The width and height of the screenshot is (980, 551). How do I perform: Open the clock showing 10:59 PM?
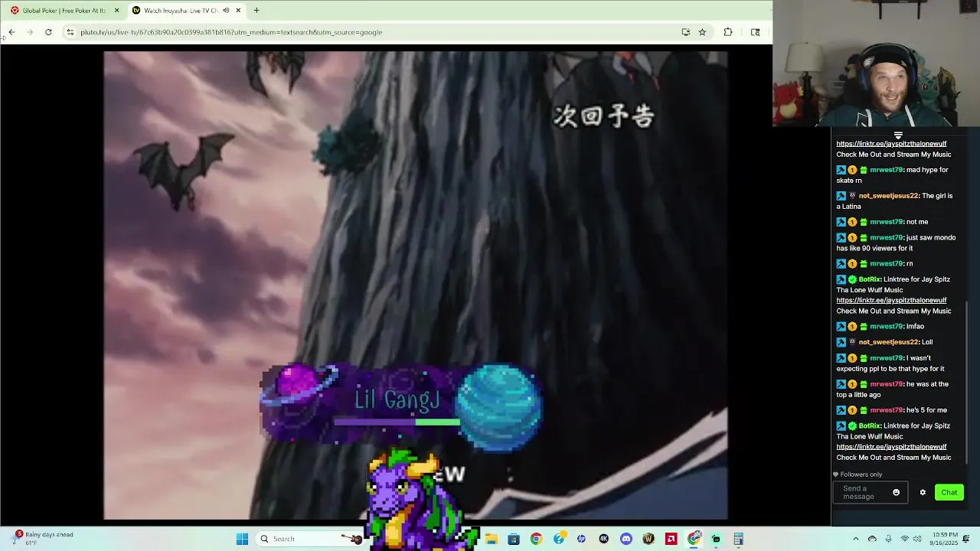tap(943, 539)
